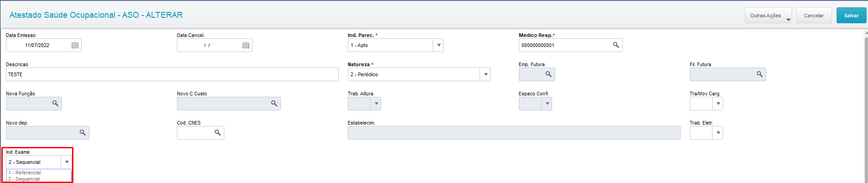The height and width of the screenshot is (183, 868).
Task: Click the 'Ind. Parec.' label
Action: 361,35
